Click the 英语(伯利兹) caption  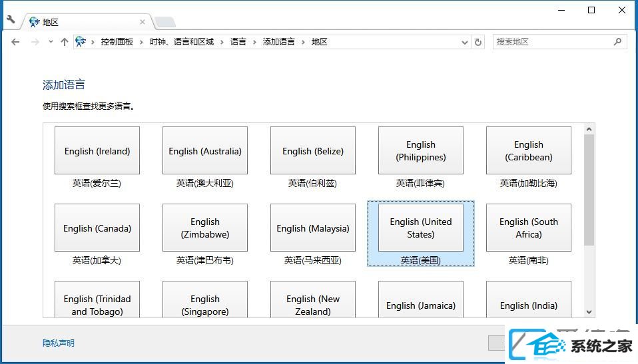(x=312, y=184)
